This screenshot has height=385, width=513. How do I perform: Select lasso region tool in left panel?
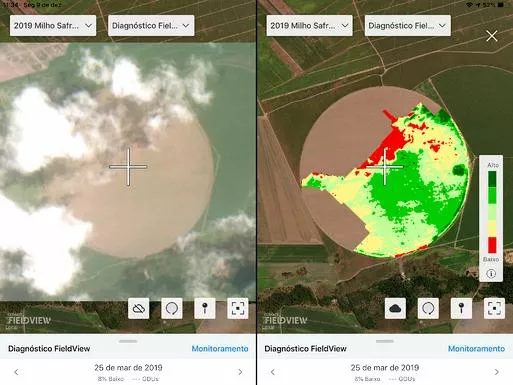point(172,309)
